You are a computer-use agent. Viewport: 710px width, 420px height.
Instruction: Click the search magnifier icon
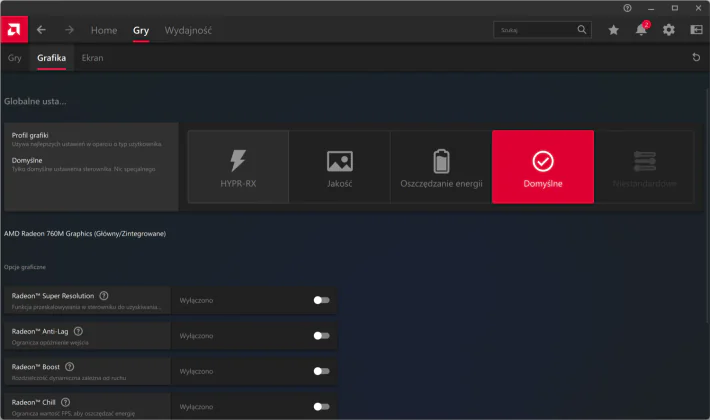(582, 30)
